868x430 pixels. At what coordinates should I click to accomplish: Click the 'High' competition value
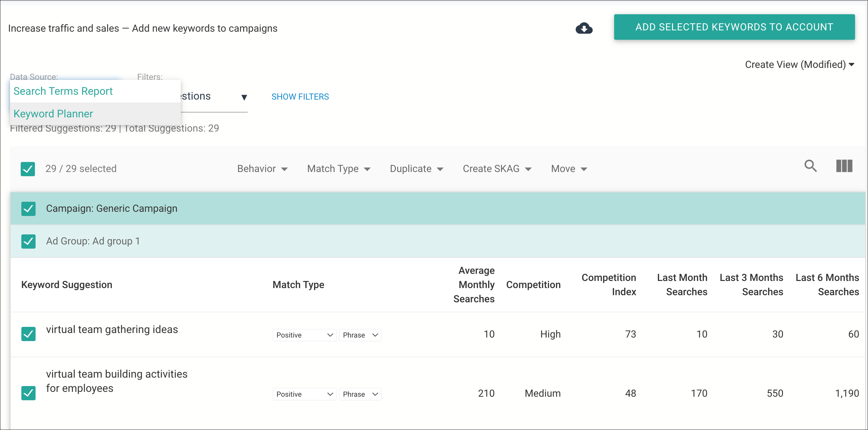(550, 334)
